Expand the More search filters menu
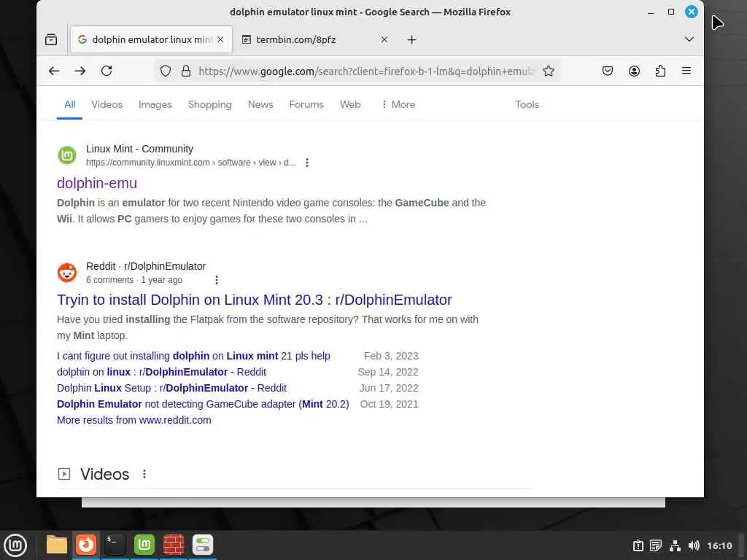747x560 pixels. tap(398, 104)
